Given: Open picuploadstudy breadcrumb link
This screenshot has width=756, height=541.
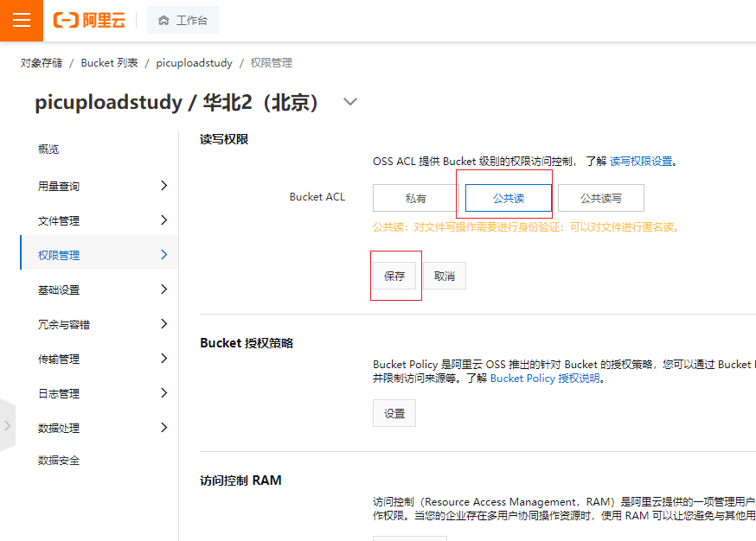Looking at the screenshot, I should click(194, 63).
